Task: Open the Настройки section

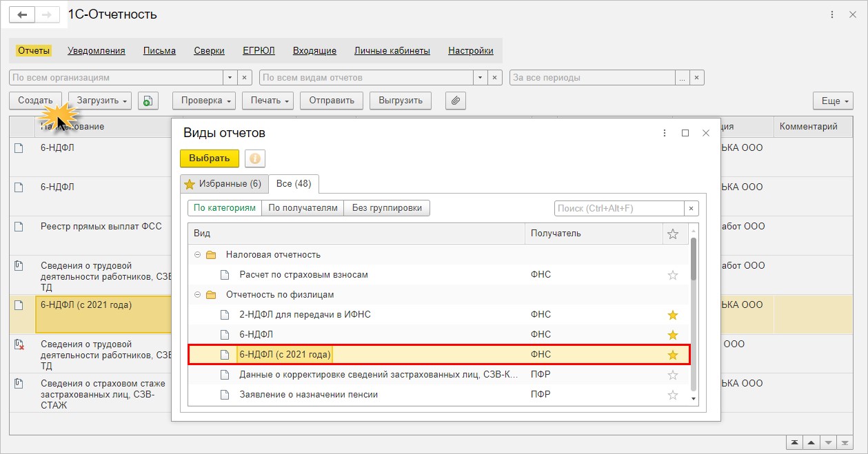Action: 471,50
